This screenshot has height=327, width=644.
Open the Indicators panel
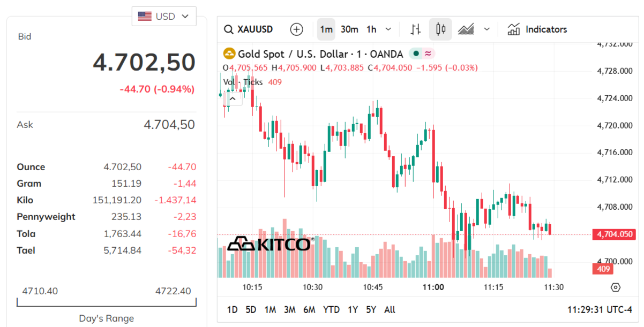[537, 29]
